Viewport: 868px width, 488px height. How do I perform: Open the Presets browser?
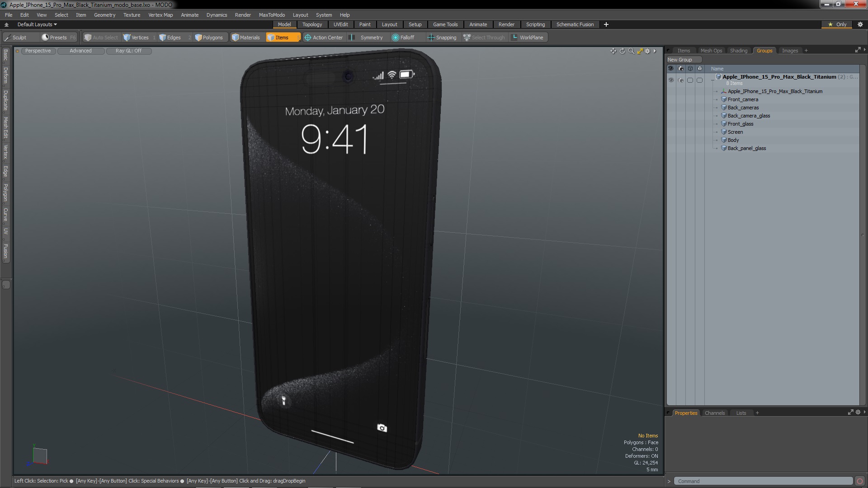pos(58,38)
